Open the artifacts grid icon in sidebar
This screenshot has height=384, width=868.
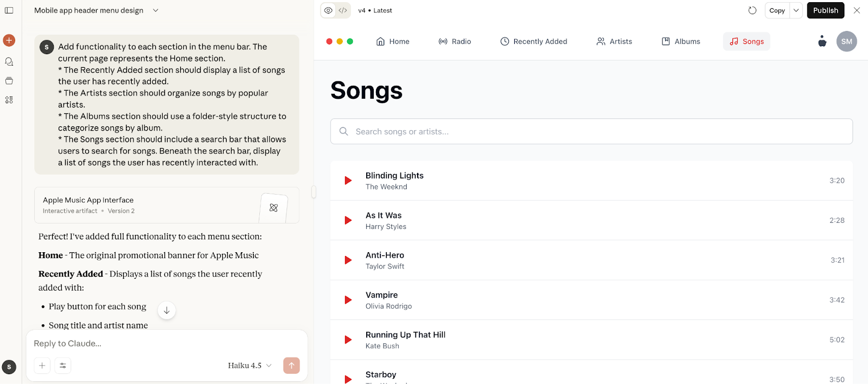(x=9, y=100)
